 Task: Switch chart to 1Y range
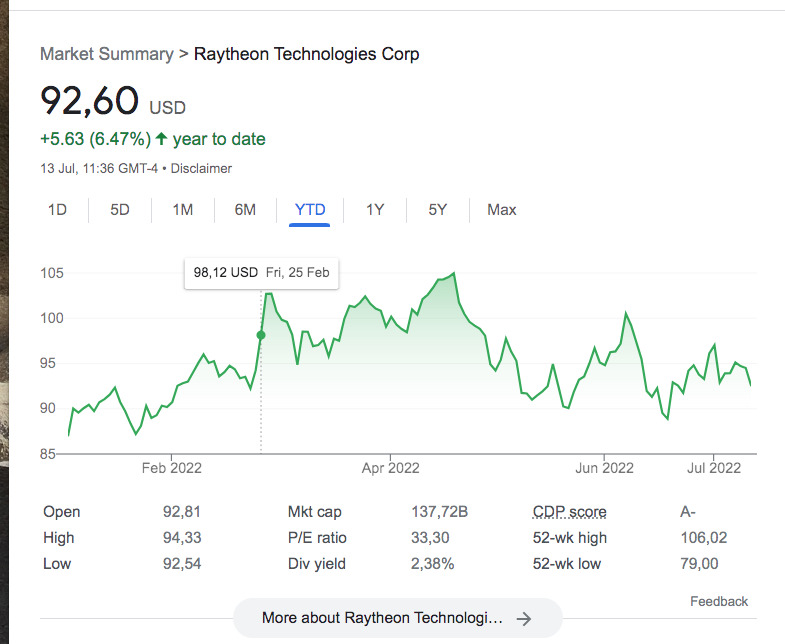point(375,210)
